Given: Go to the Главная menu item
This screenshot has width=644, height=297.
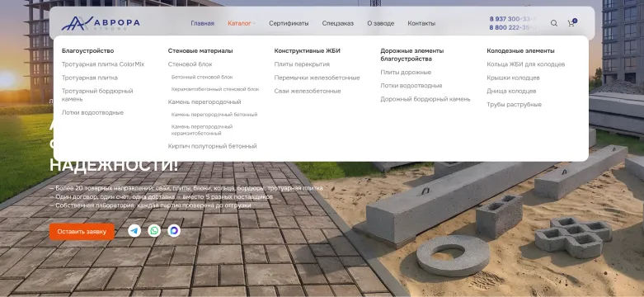Looking at the screenshot, I should pos(203,23).
